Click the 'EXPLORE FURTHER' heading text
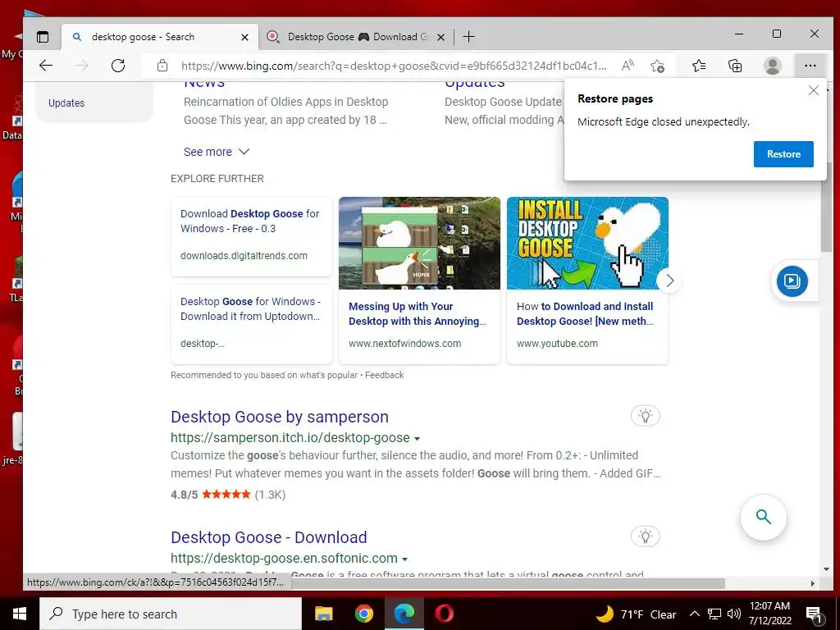 point(217,178)
